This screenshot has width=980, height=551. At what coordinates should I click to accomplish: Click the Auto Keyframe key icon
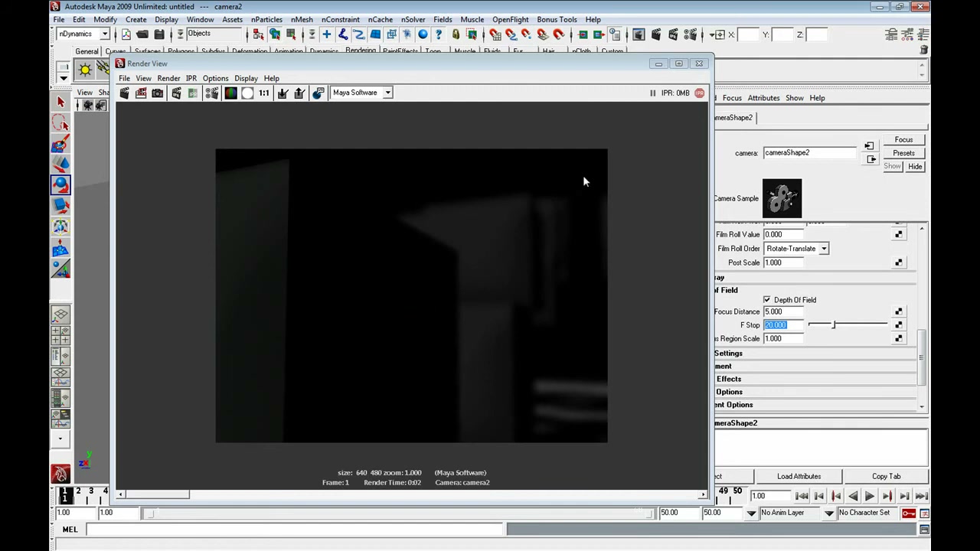(x=908, y=513)
